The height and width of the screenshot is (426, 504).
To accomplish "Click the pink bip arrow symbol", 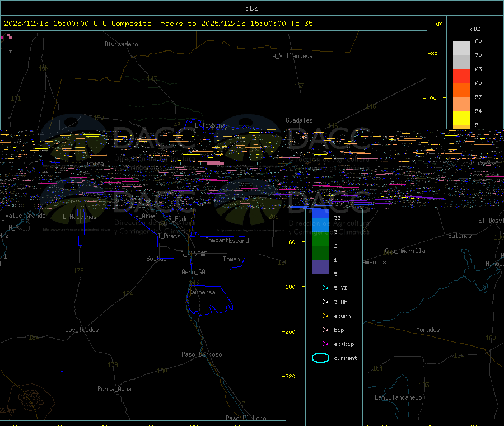I will tap(320, 330).
